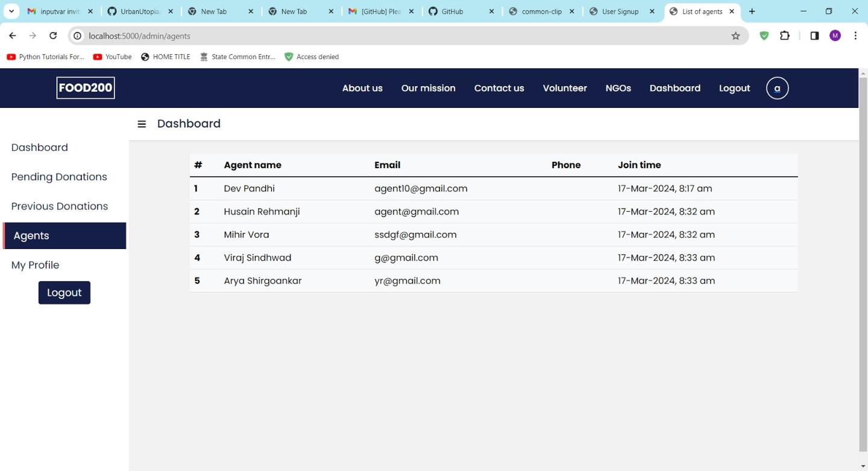
Task: Open State Common Entrance bookmark
Action: pos(237,57)
